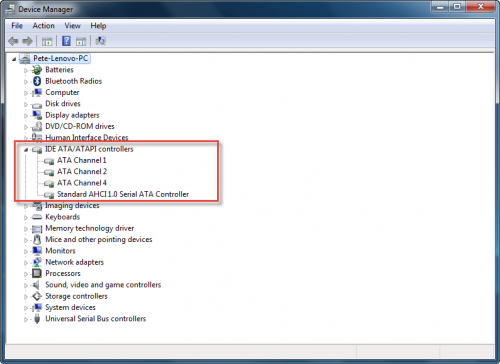Click the Keyboards category icon
Viewport: 500px width, 364px height.
click(37, 217)
